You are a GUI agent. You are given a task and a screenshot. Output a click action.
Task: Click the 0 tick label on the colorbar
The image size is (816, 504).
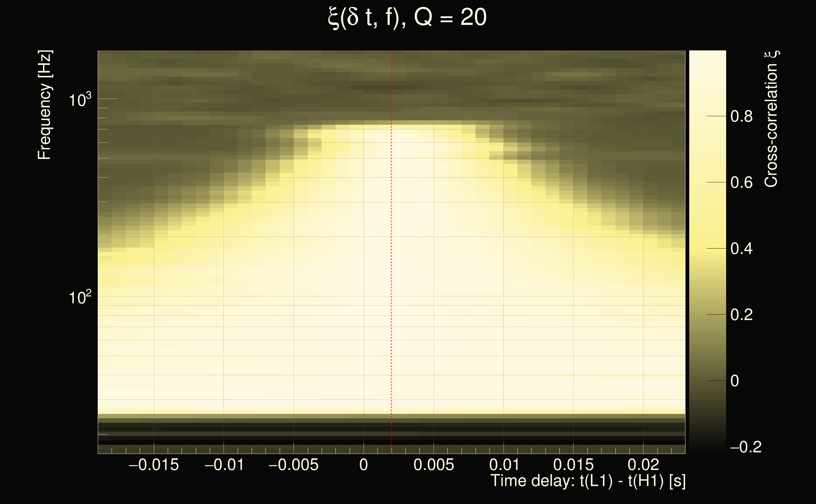tap(735, 381)
